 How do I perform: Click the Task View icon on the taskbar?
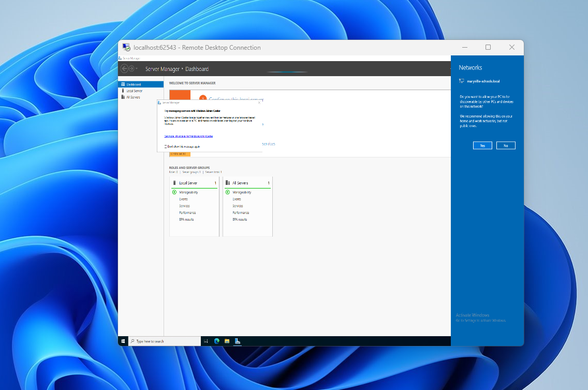(206, 341)
